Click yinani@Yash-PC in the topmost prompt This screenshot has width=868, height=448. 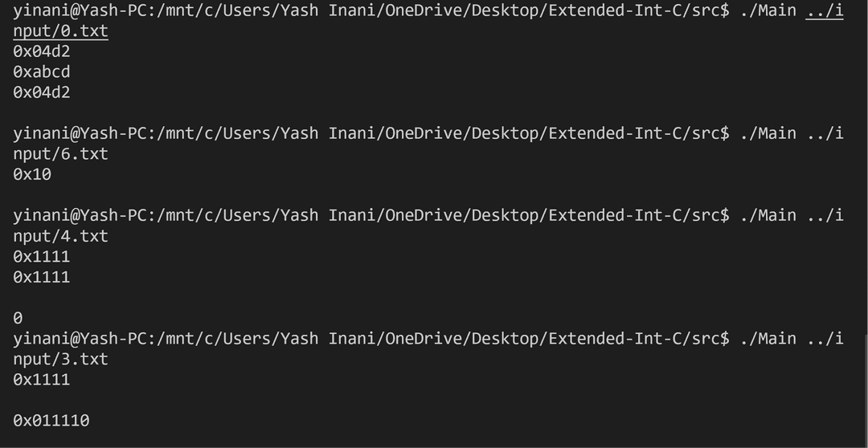[80, 10]
